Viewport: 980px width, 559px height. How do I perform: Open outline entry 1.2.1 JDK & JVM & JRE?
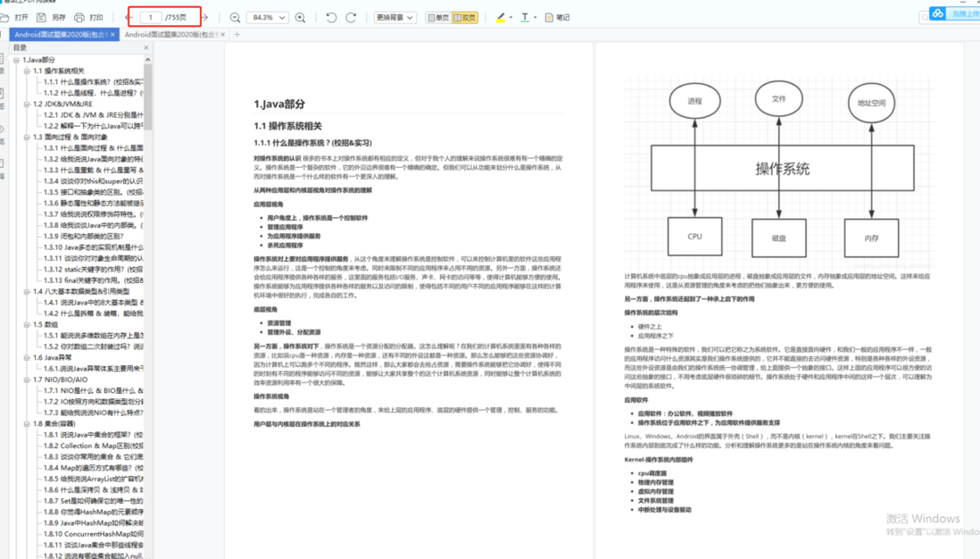point(93,115)
